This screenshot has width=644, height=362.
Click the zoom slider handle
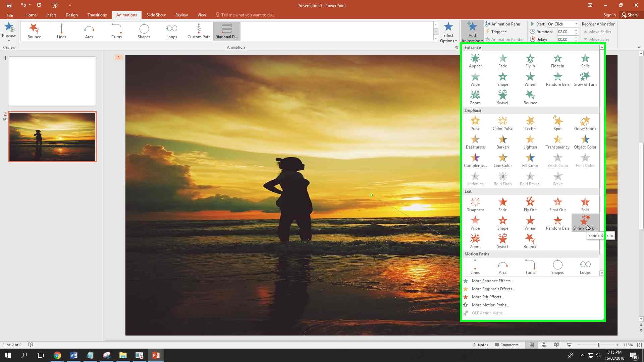[598, 345]
